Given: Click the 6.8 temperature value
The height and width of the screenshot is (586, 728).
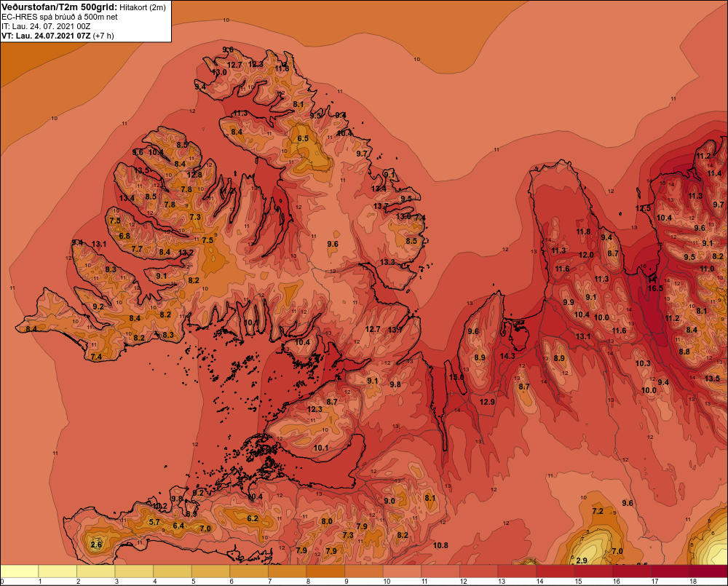Looking at the screenshot, I should pyautogui.click(x=124, y=236).
